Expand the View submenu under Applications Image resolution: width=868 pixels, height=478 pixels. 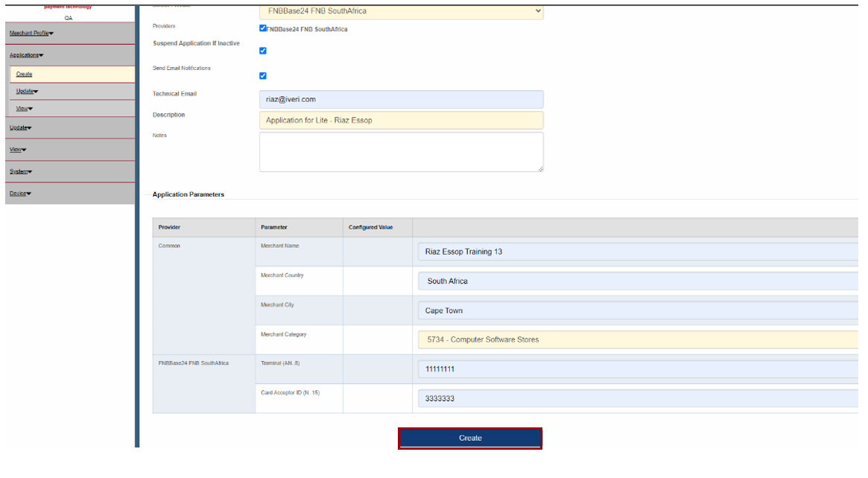pyautogui.click(x=25, y=109)
